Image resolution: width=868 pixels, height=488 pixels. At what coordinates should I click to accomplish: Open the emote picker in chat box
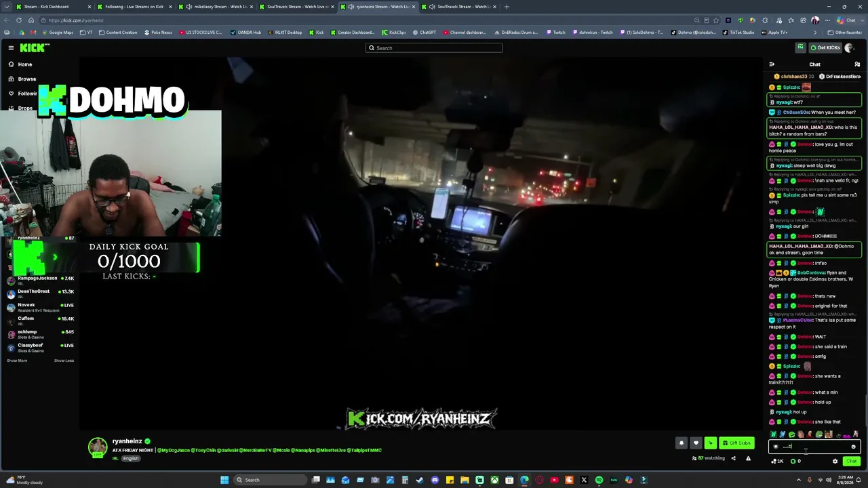pos(853,447)
